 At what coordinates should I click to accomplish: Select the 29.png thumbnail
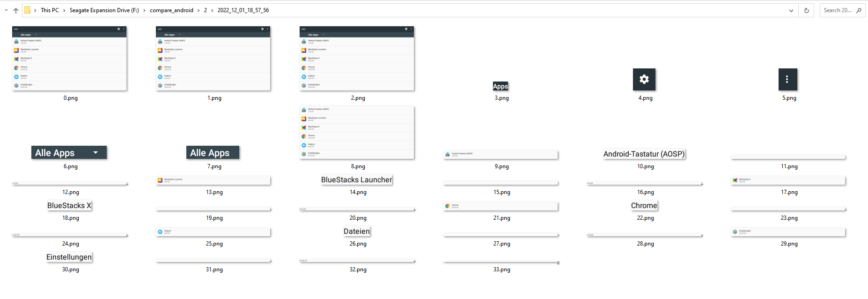[x=788, y=232]
